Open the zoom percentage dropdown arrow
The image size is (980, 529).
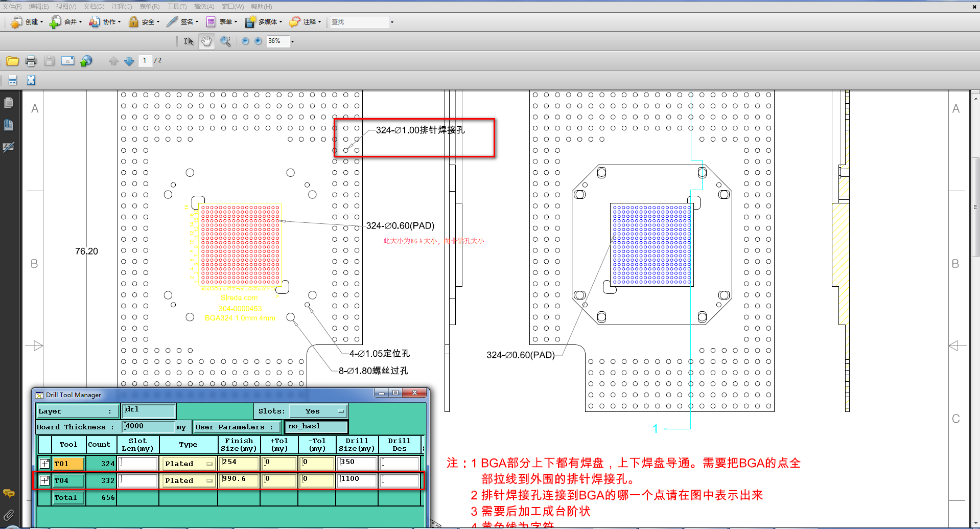click(292, 41)
